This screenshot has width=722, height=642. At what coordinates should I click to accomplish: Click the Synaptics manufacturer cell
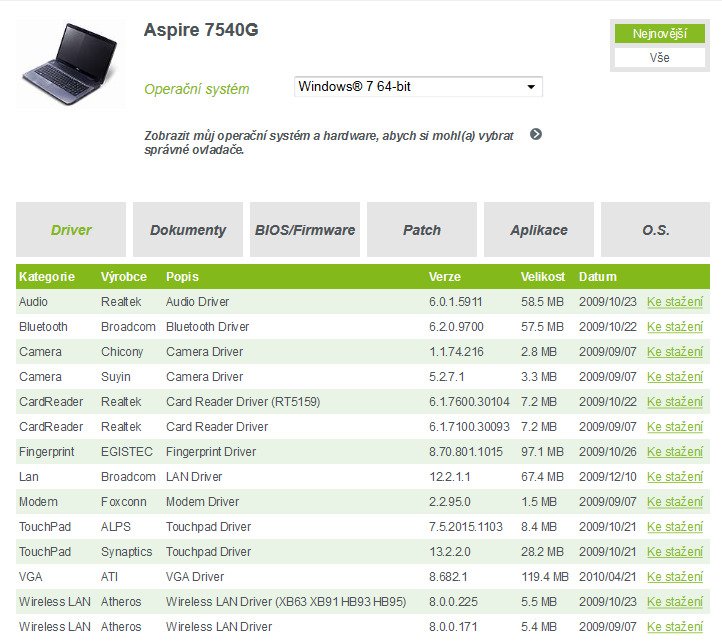(x=126, y=552)
